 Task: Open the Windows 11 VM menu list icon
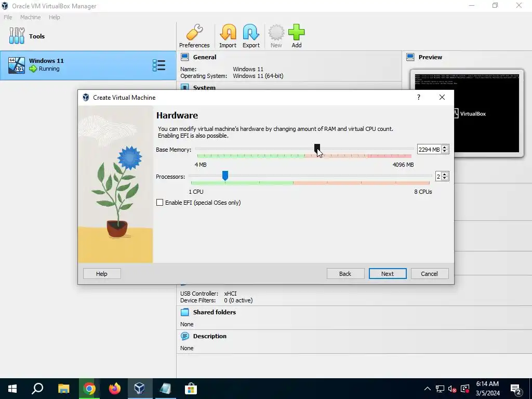point(159,65)
